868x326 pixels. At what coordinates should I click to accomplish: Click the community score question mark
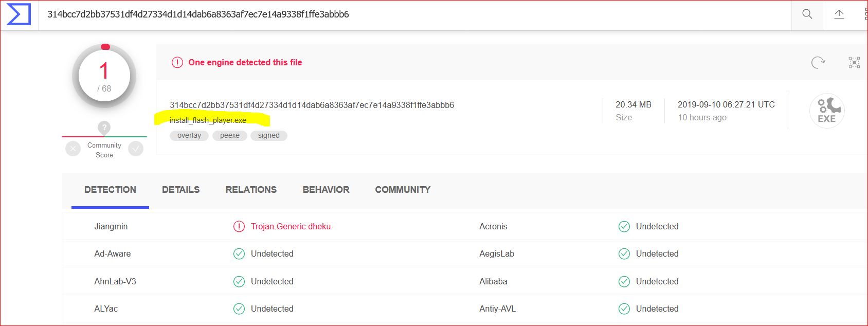pyautogui.click(x=104, y=128)
